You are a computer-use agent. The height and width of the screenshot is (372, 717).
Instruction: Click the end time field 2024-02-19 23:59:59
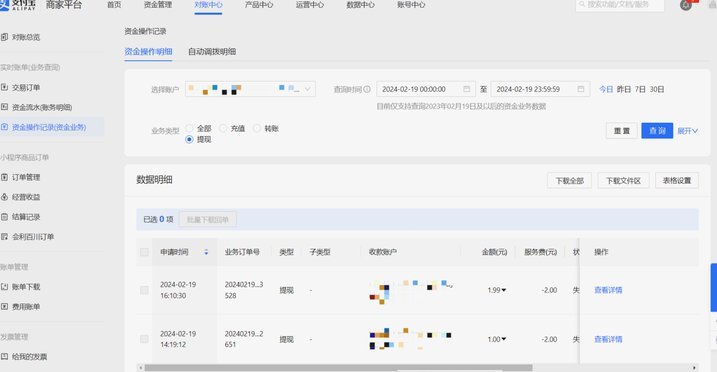click(540, 89)
